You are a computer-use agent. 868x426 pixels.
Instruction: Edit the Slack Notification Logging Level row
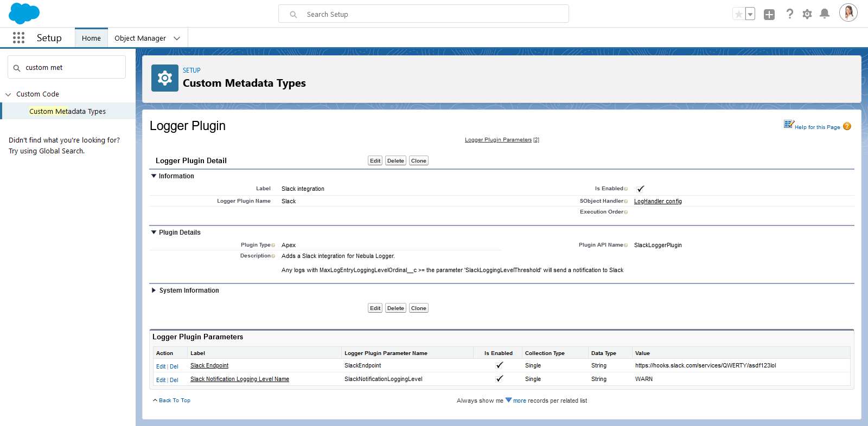pos(161,380)
